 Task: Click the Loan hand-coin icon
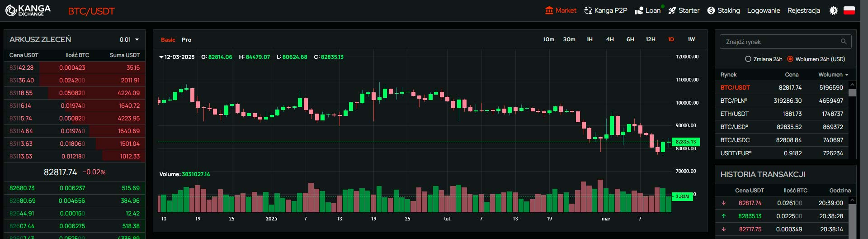coord(639,10)
